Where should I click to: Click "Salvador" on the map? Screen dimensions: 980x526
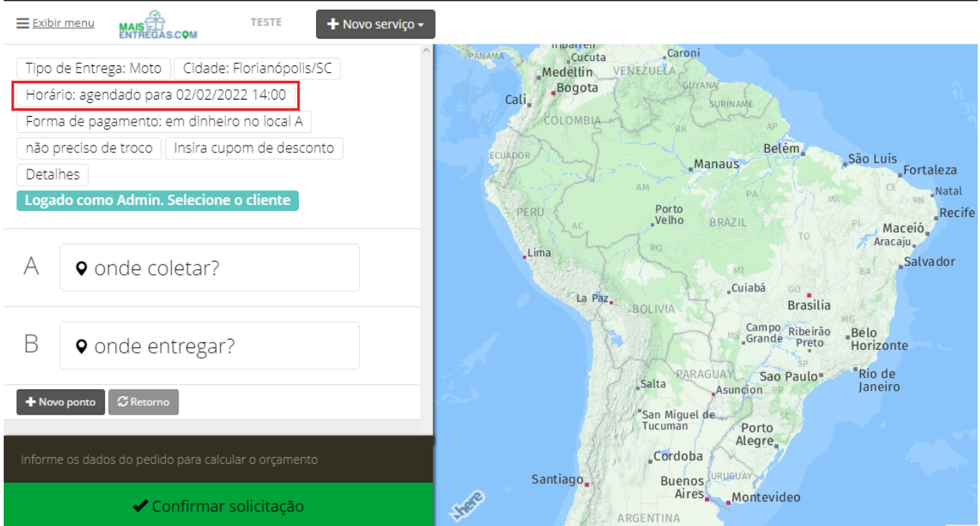(x=929, y=262)
